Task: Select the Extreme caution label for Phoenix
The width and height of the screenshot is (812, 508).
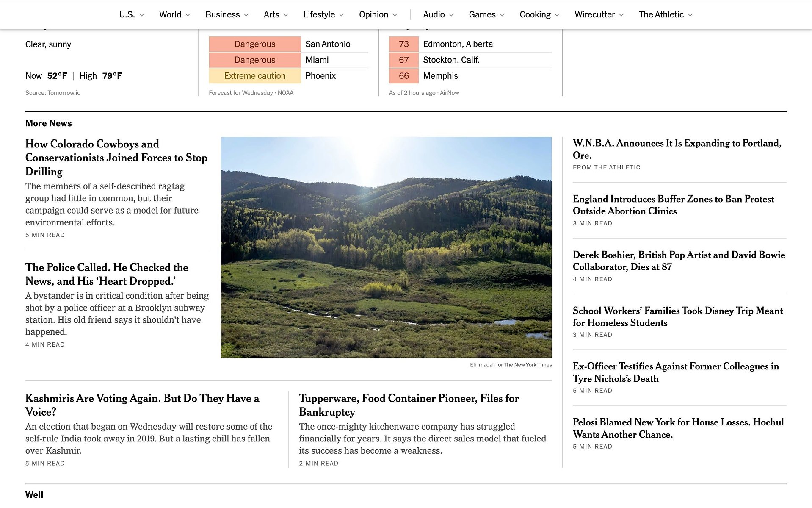Action: tap(255, 76)
